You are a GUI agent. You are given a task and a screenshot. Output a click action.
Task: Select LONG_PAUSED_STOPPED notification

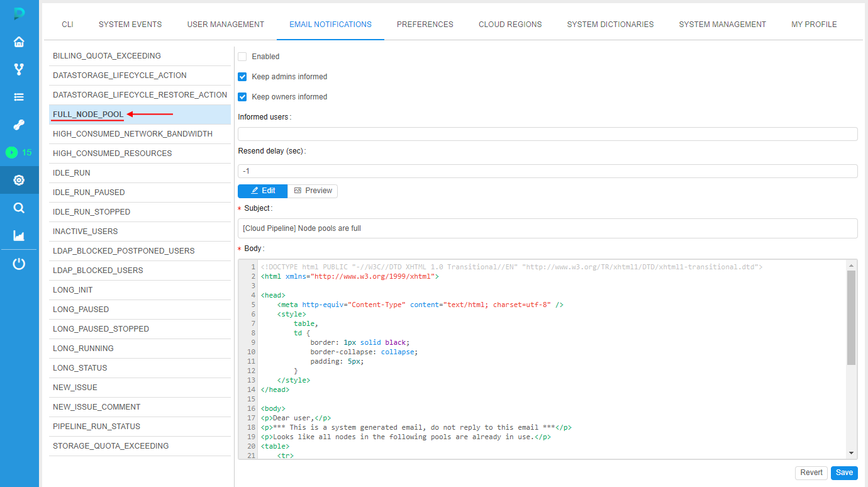(140, 329)
